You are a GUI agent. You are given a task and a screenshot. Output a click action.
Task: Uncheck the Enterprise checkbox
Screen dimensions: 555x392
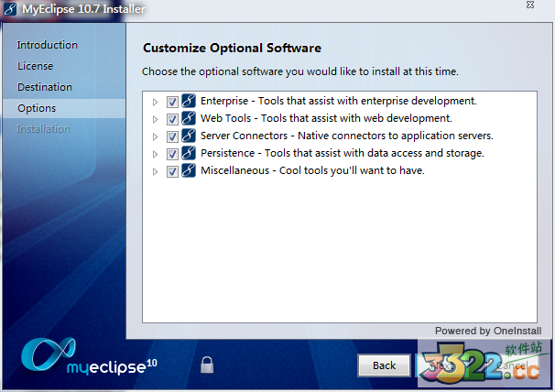(x=172, y=102)
